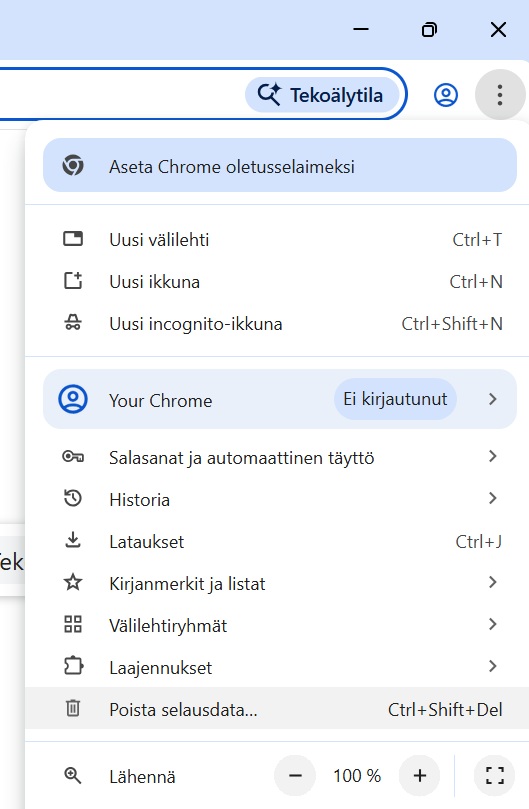Expand the Laajennukset submenu arrow
The image size is (529, 809).
click(492, 666)
